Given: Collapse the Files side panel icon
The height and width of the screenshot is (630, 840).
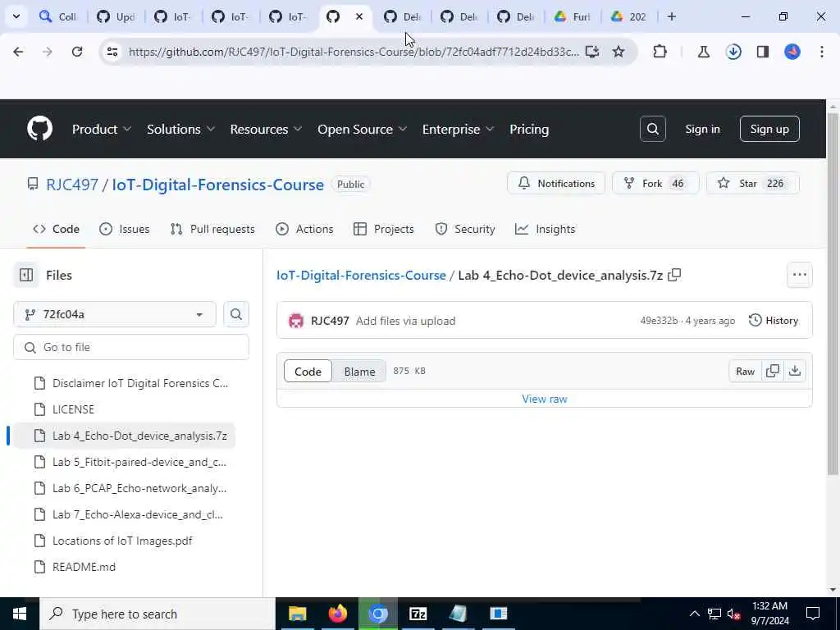Looking at the screenshot, I should pyautogui.click(x=26, y=275).
